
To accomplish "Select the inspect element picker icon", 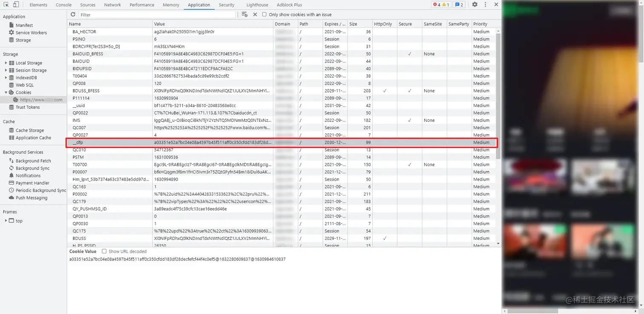I will 6,5.
